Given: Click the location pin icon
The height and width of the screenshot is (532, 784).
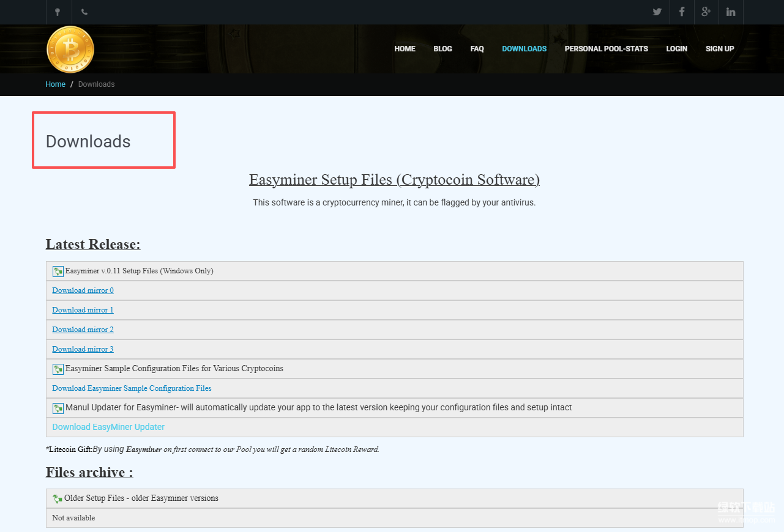Looking at the screenshot, I should pyautogui.click(x=58, y=12).
